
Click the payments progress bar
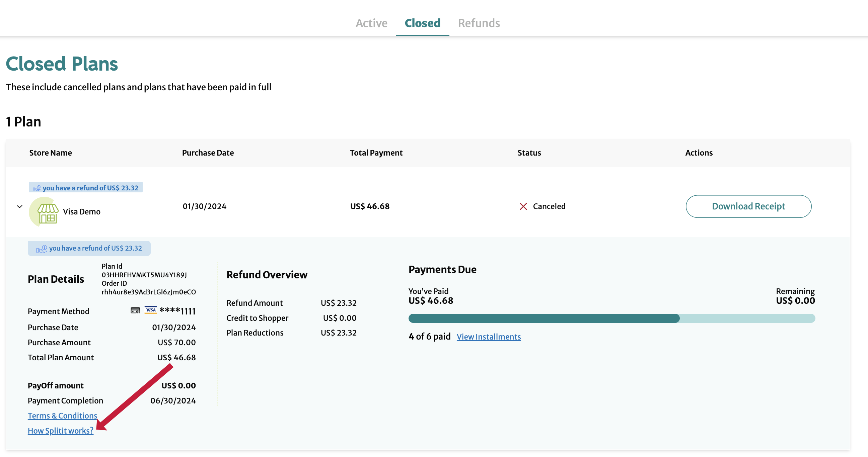pyautogui.click(x=611, y=318)
